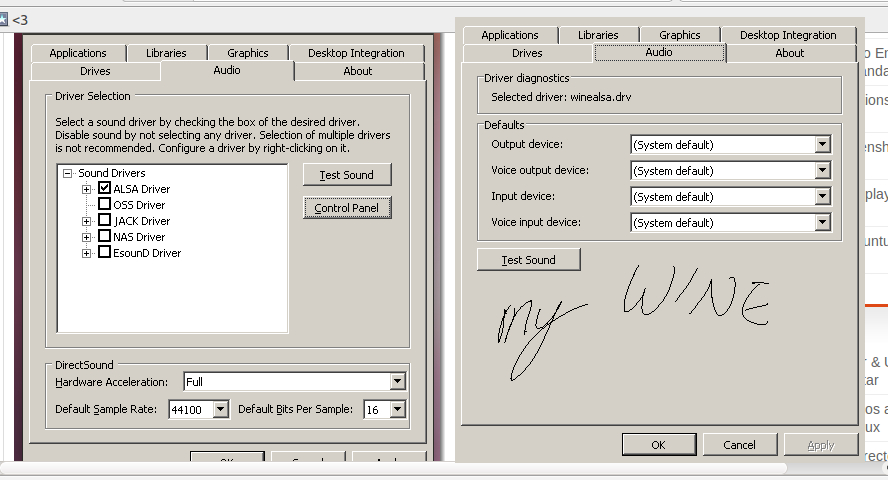888x480 pixels.
Task: Open Graphics tab in right window
Action: (x=680, y=35)
